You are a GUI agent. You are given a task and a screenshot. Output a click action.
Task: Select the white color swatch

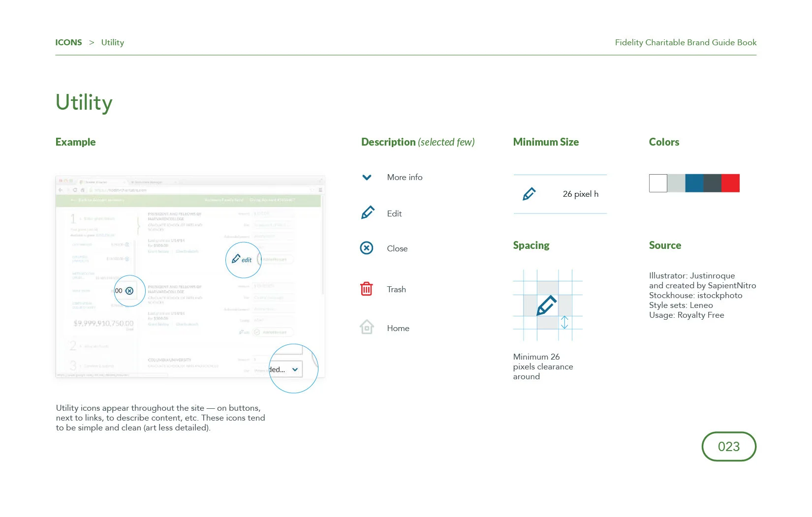(x=658, y=183)
